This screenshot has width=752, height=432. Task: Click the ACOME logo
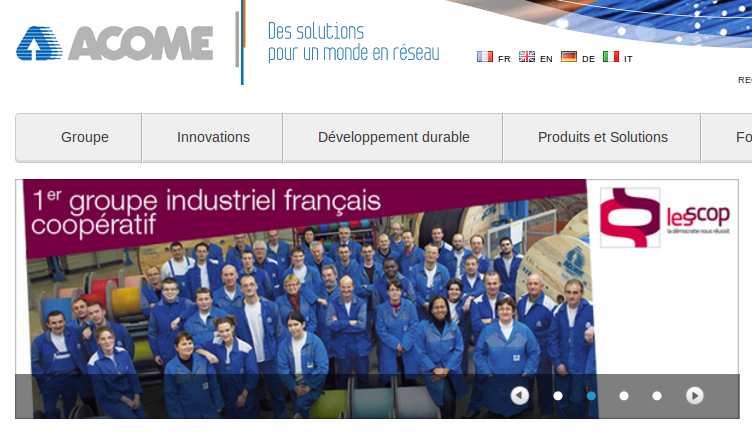[115, 43]
